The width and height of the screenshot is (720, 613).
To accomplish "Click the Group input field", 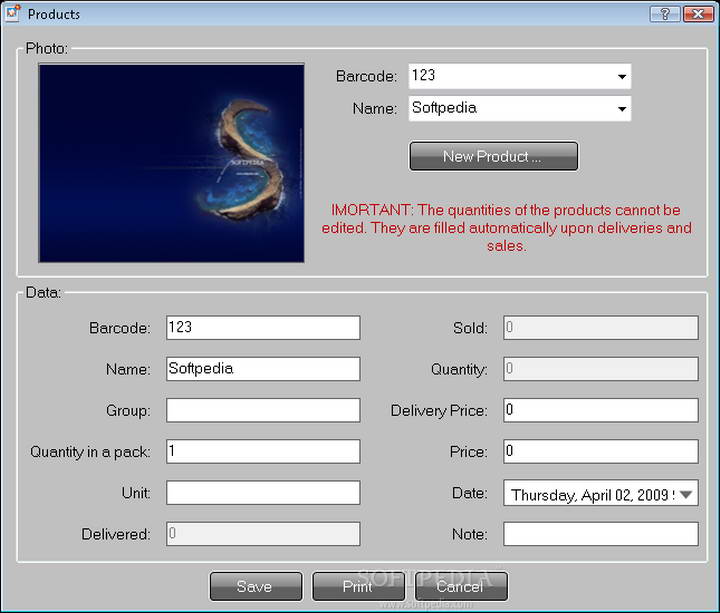I will [263, 411].
